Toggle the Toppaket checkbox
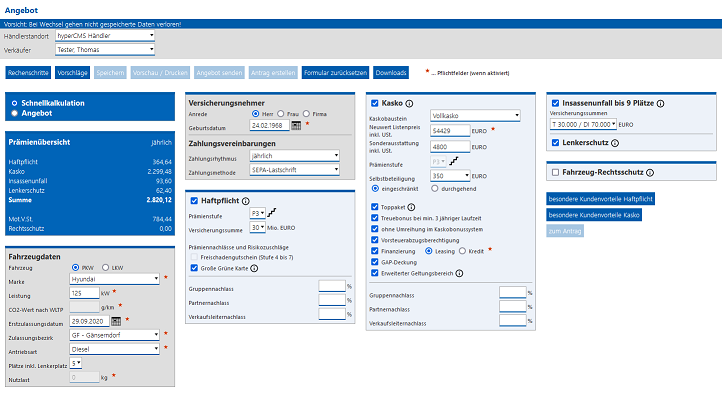Viewport: 722px width, 394px height. [x=375, y=207]
